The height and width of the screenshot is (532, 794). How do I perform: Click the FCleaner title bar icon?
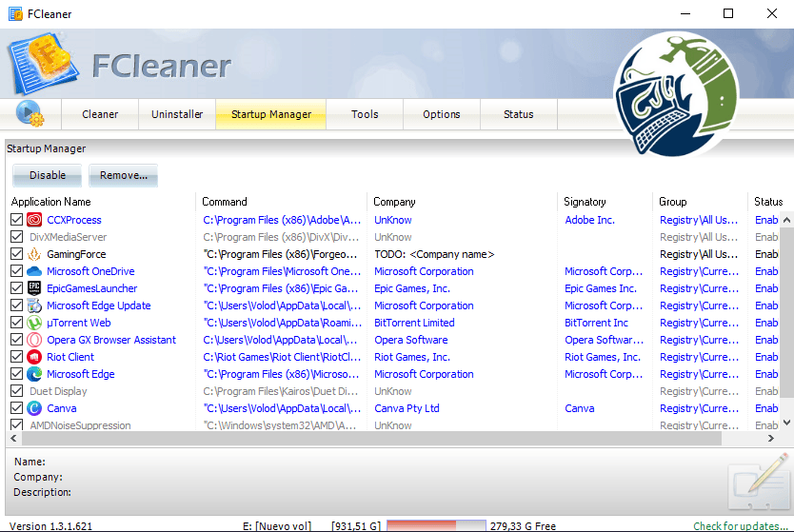(x=15, y=13)
